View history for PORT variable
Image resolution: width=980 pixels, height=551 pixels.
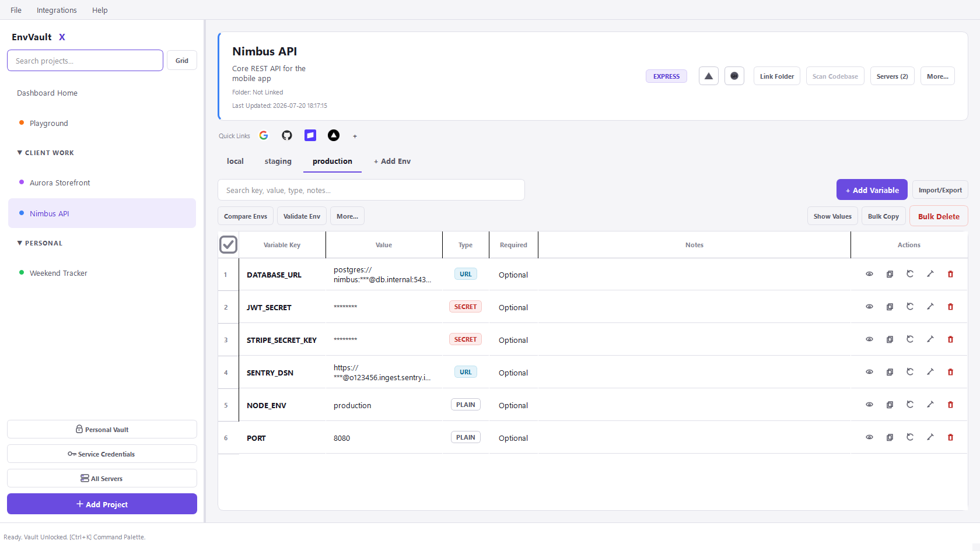pyautogui.click(x=910, y=437)
